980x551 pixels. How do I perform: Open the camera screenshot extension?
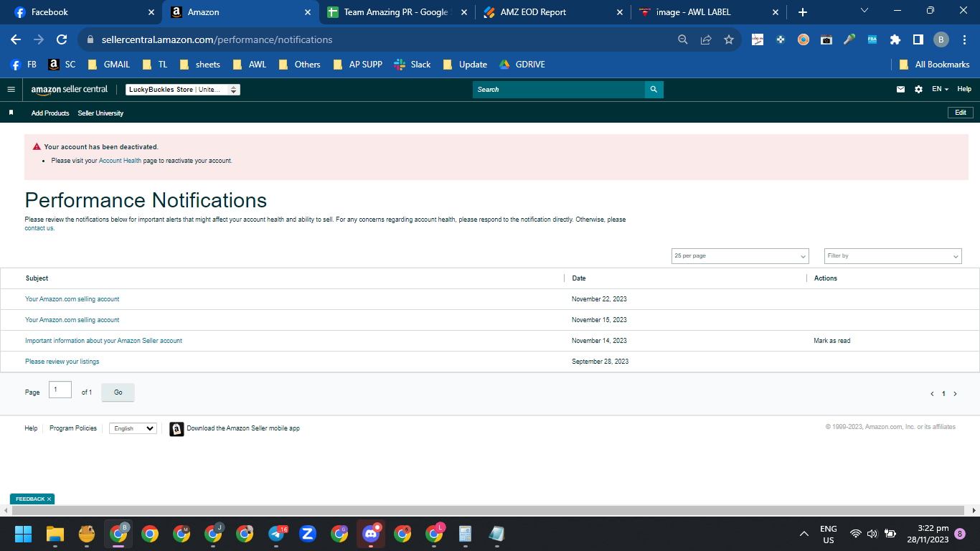[x=826, y=39]
